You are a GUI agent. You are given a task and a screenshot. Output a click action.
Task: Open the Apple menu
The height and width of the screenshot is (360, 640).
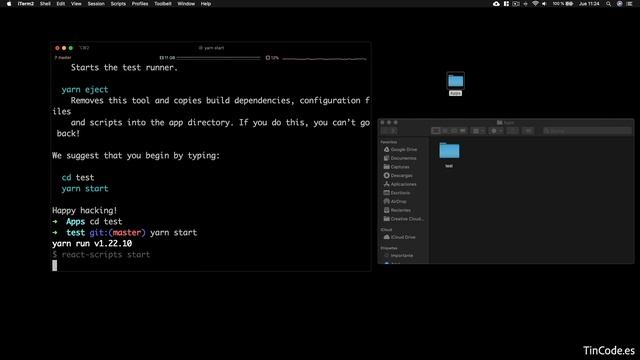coord(9,4)
